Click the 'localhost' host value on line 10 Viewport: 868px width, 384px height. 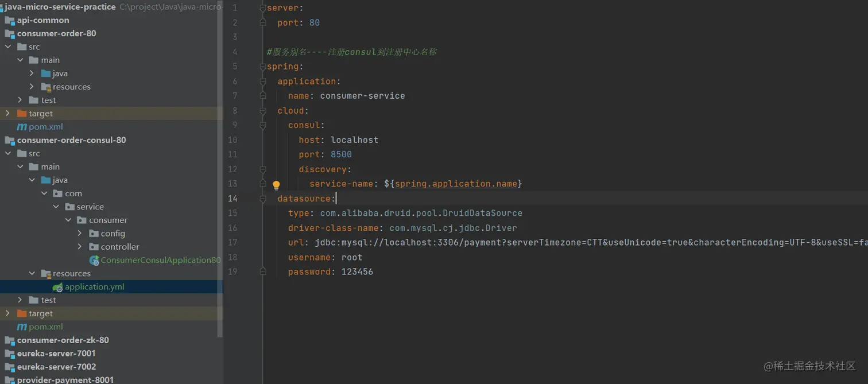[354, 140]
